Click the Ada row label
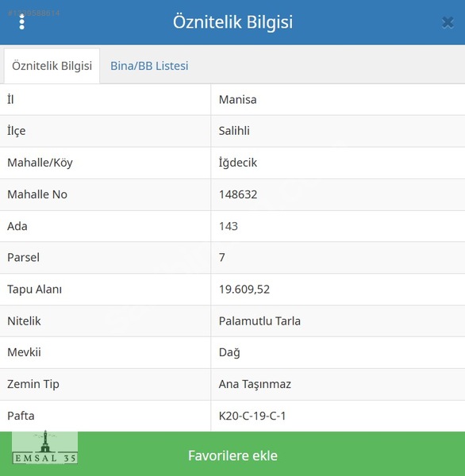Viewport: 465px width, 476px height. [x=17, y=226]
